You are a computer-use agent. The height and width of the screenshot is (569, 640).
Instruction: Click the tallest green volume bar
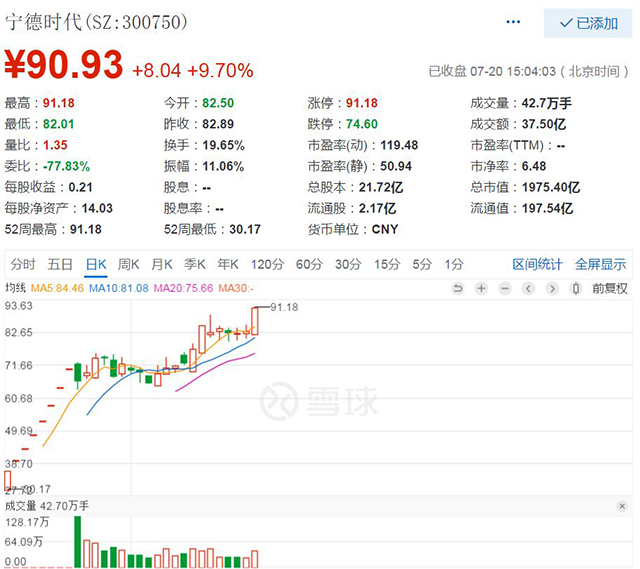pyautogui.click(x=78, y=542)
